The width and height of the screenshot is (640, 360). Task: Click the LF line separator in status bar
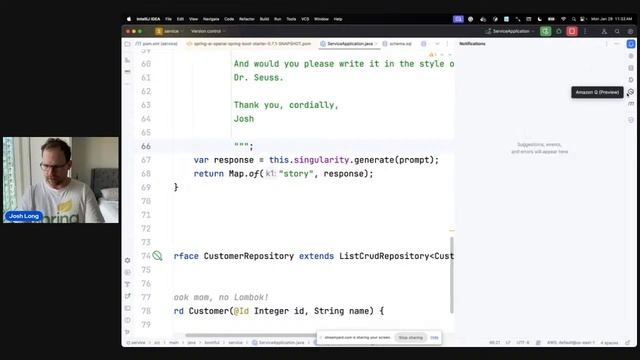508,342
